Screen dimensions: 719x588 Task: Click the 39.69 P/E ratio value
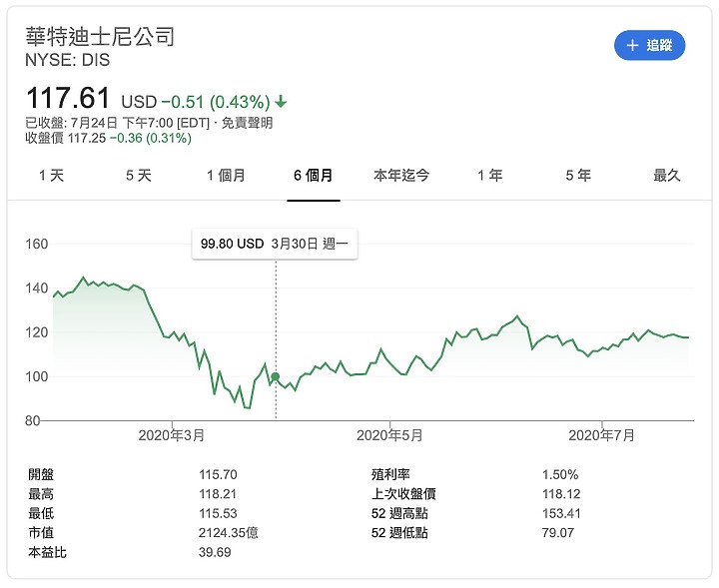coord(215,552)
